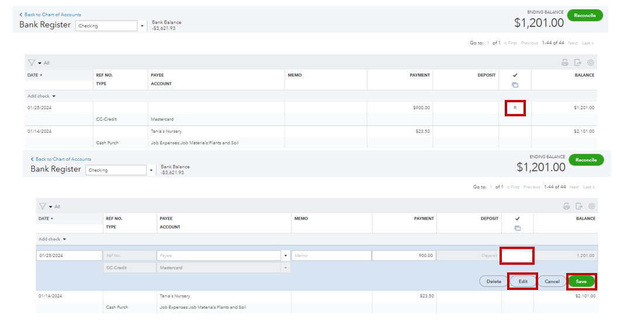This screenshot has width=644, height=325.
Task: Open the settings gear in the upper register
Action: click(x=591, y=63)
